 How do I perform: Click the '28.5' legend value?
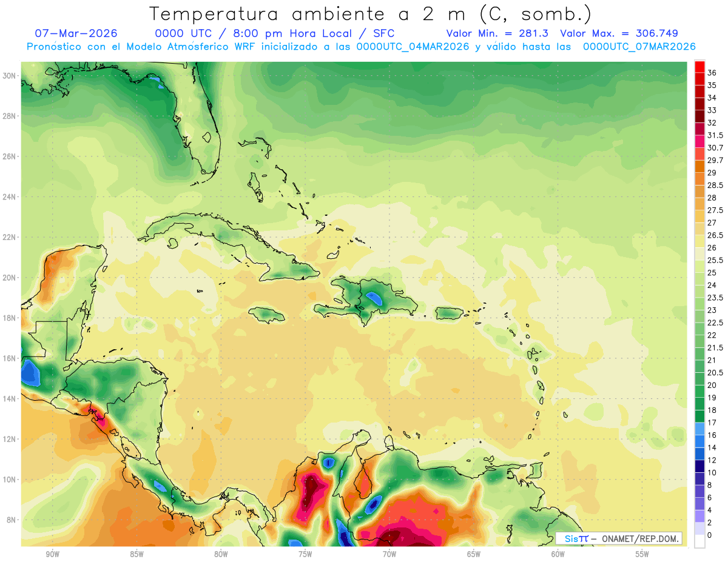[715, 185]
